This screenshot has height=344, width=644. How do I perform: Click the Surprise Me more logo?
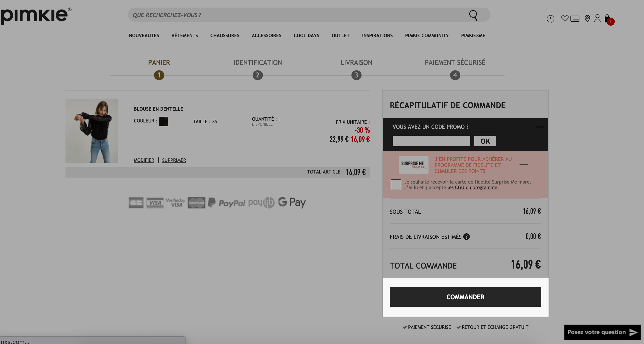pos(413,165)
